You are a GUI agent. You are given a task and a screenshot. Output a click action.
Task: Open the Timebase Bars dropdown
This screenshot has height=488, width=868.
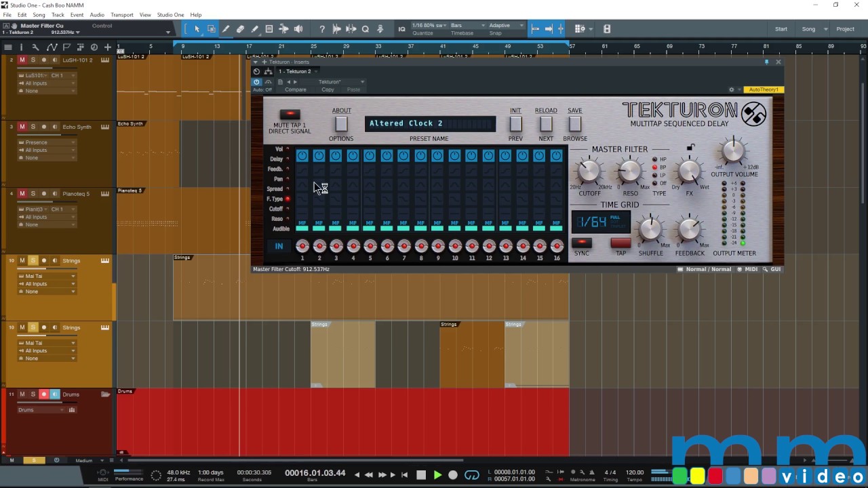(x=468, y=26)
